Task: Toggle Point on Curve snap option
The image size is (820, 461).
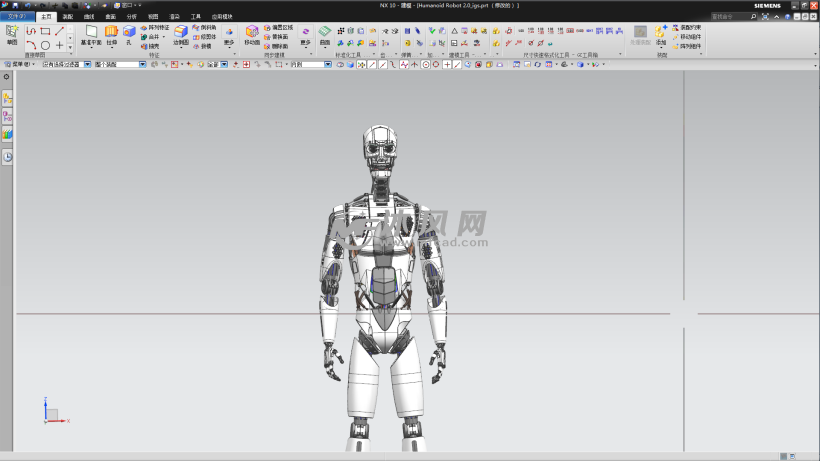Action: (x=457, y=65)
